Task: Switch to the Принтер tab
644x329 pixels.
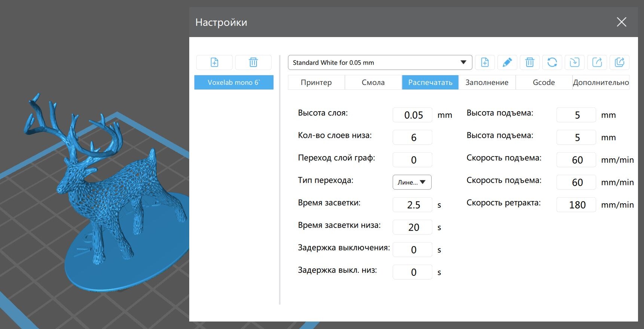Action: tap(316, 82)
